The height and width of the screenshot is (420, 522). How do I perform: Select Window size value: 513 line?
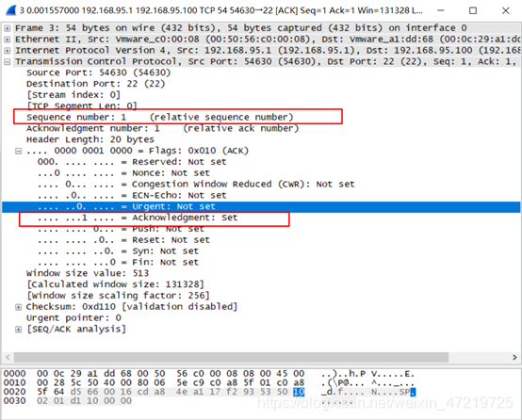click(88, 274)
